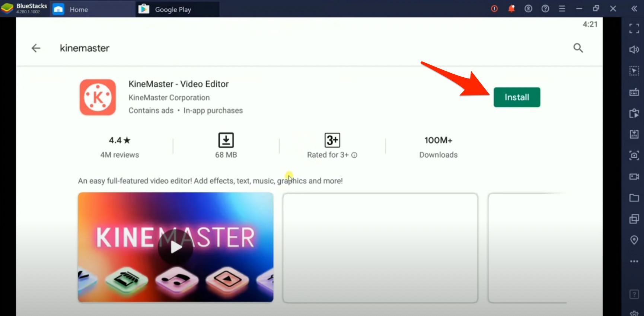
Task: Open the media folder icon in sidebar
Action: point(634,197)
